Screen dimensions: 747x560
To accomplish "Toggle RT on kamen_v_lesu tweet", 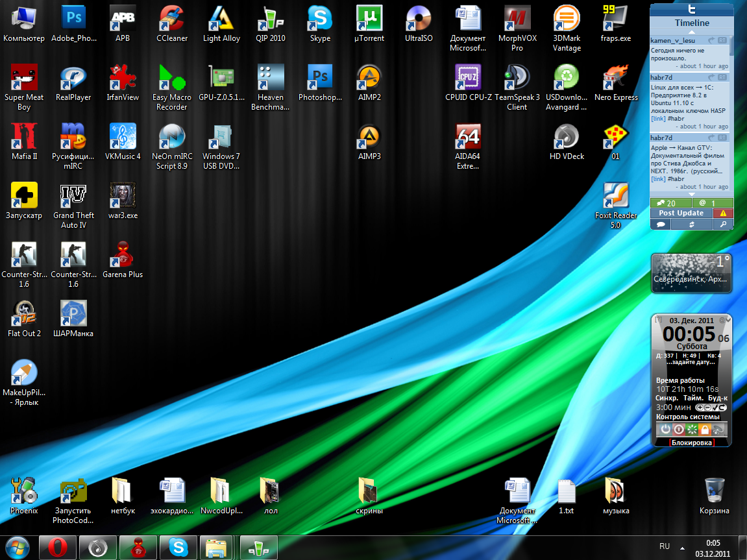I will click(x=723, y=41).
